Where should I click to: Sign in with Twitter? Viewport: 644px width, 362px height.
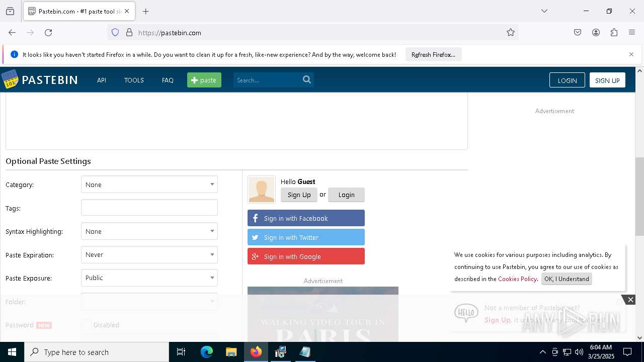tap(306, 237)
